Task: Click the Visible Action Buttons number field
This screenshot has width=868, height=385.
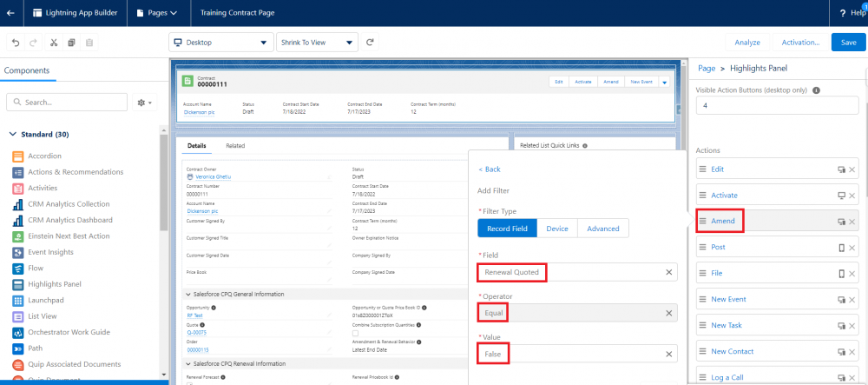Action: [x=777, y=104]
